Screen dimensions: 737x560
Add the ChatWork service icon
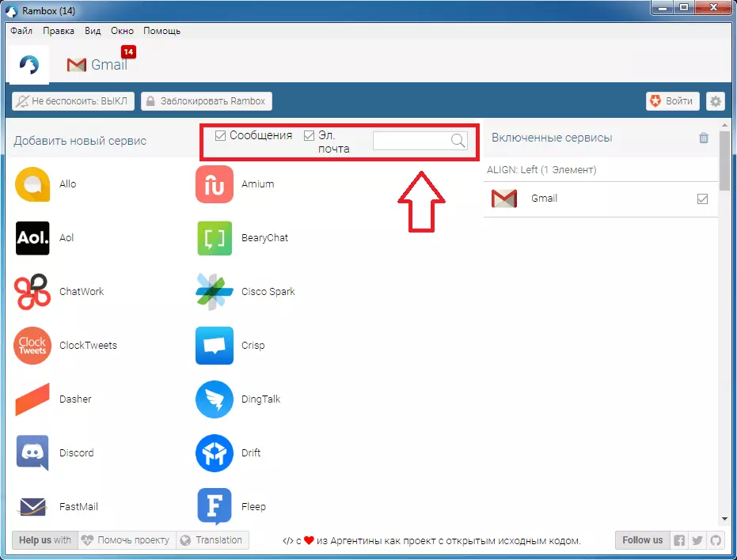point(32,292)
